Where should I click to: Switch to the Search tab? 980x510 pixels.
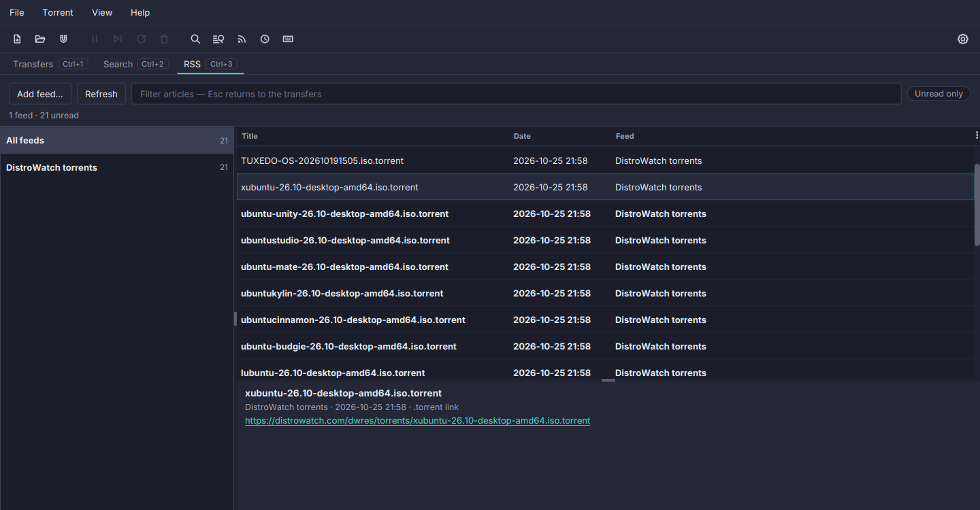pyautogui.click(x=135, y=64)
